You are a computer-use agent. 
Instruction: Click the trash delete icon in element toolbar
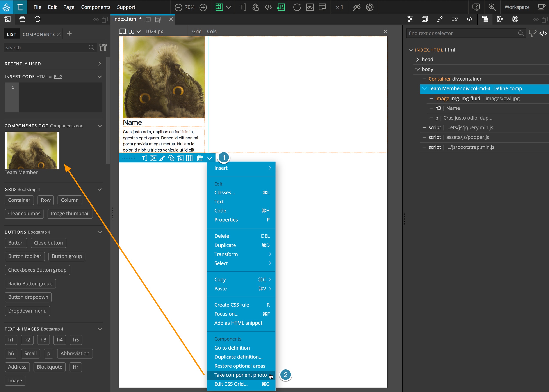click(200, 158)
